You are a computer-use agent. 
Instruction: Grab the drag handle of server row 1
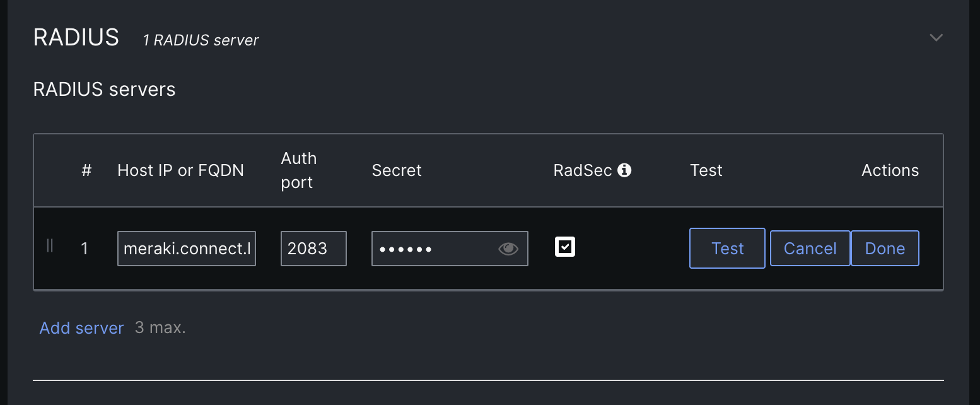coord(50,246)
